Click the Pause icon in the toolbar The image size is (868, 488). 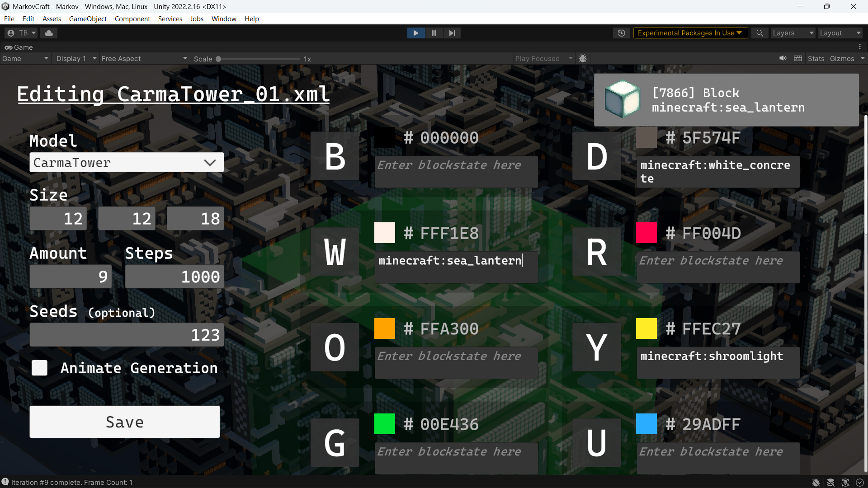point(434,33)
